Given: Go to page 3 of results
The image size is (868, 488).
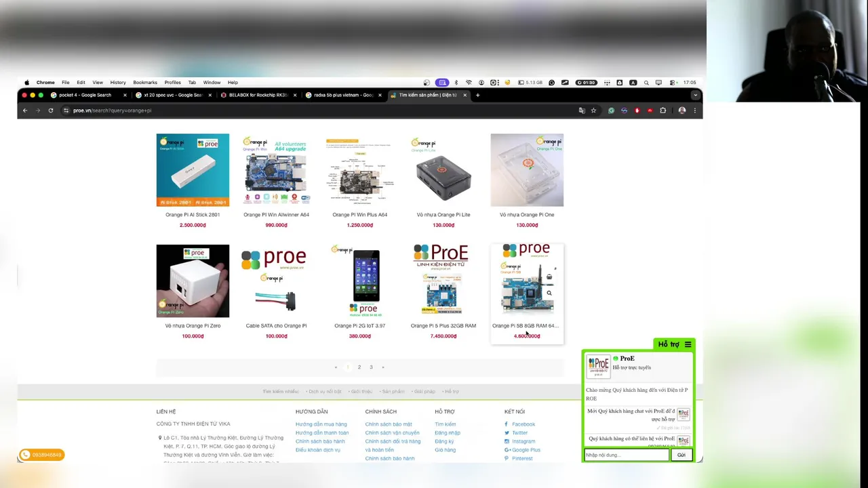Looking at the screenshot, I should [371, 367].
